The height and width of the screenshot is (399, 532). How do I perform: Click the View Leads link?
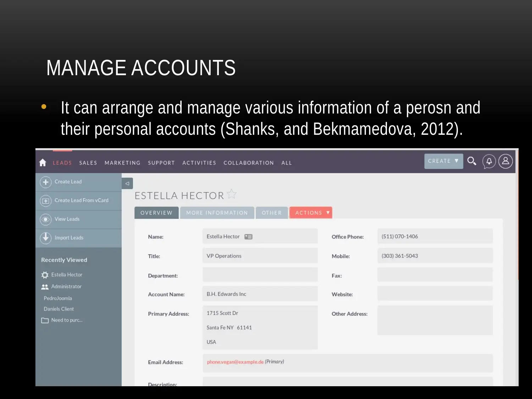(x=67, y=219)
